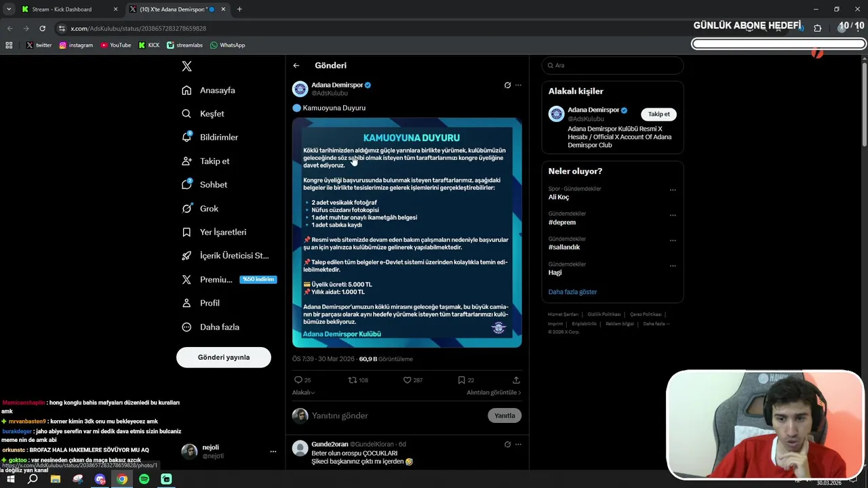Go back with the Gönderi arrow
The height and width of the screenshot is (488, 868).
296,66
